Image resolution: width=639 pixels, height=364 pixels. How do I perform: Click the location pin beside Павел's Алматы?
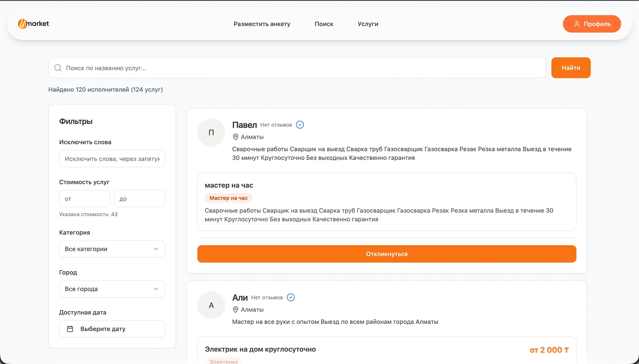[235, 137]
